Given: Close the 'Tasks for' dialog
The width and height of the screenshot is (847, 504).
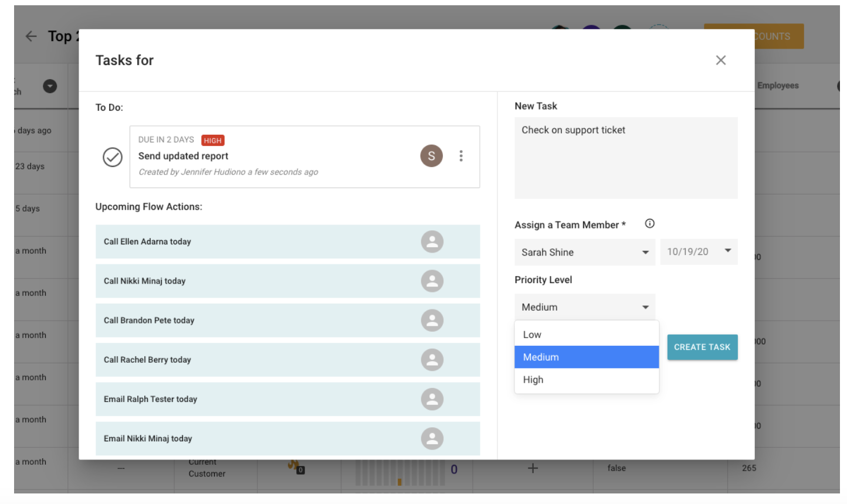Looking at the screenshot, I should [721, 60].
